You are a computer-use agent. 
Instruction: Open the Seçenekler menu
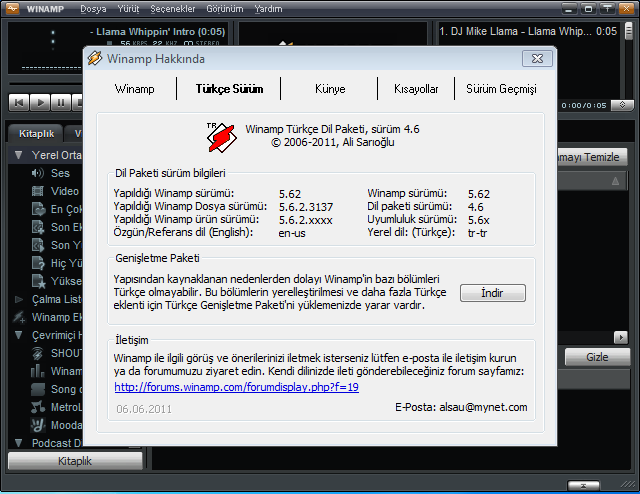[173, 9]
